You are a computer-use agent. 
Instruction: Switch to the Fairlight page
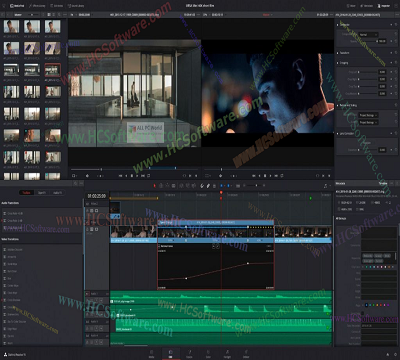click(227, 354)
